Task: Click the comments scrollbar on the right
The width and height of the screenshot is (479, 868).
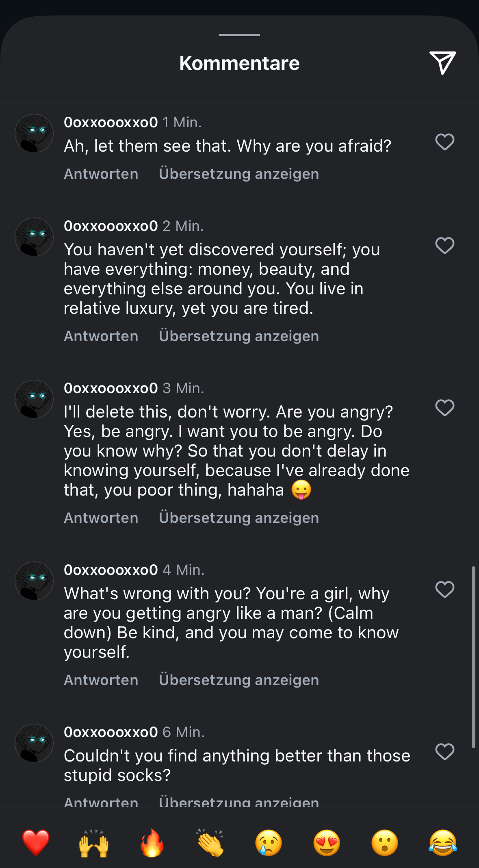Action: click(x=473, y=656)
